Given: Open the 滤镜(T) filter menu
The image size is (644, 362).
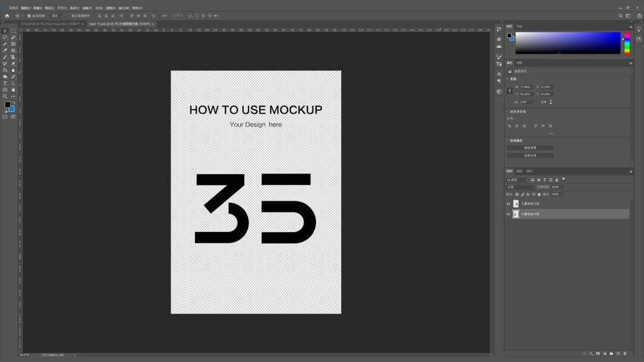Looking at the screenshot, I should tap(86, 8).
